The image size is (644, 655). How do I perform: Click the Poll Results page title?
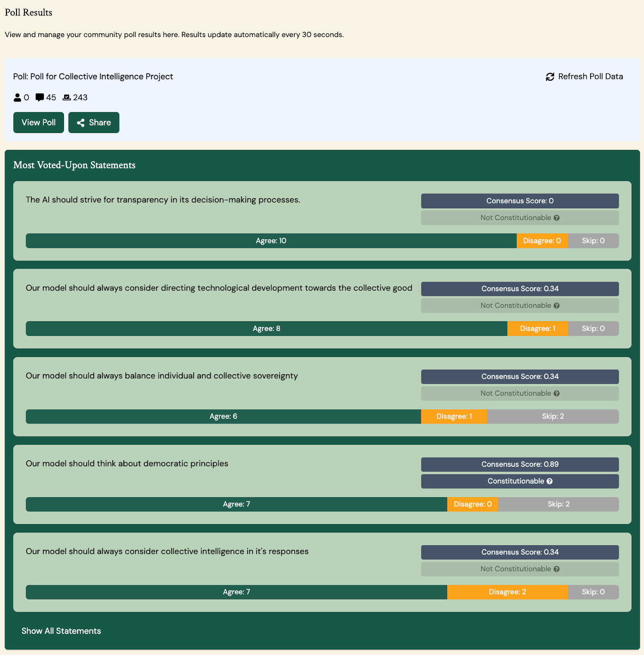point(29,13)
